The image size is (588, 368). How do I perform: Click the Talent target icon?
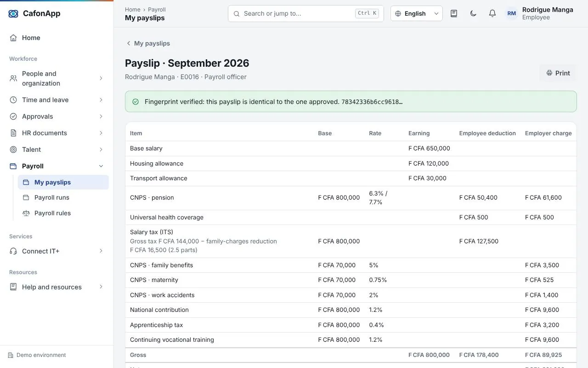[x=13, y=149]
